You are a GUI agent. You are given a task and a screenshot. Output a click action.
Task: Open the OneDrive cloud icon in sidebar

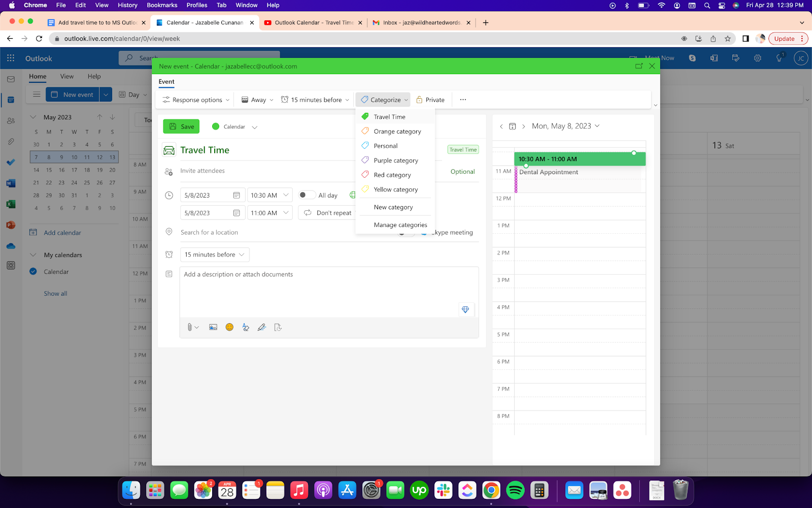click(11, 246)
